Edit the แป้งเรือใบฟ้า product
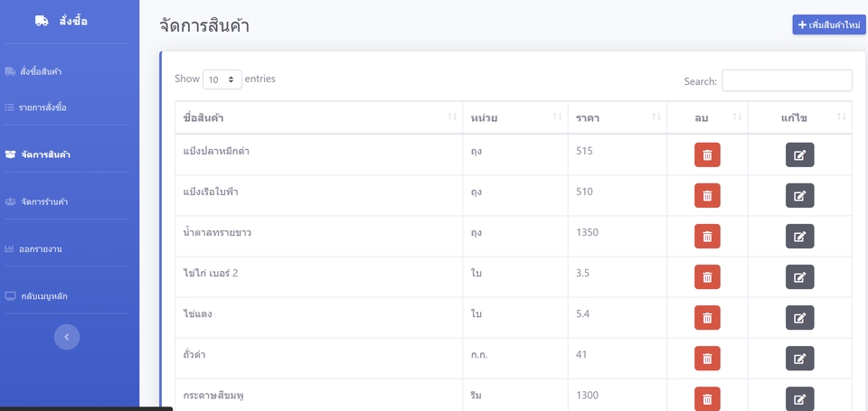The width and height of the screenshot is (868, 411). (799, 196)
